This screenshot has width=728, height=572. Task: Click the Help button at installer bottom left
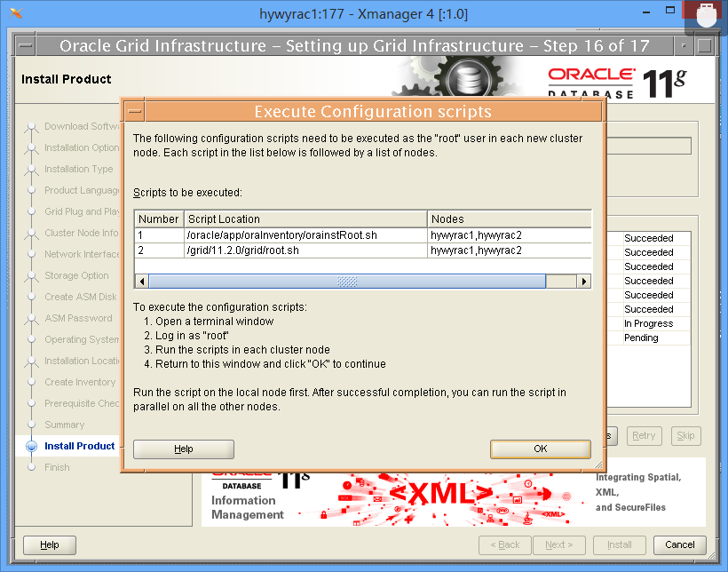(x=49, y=544)
